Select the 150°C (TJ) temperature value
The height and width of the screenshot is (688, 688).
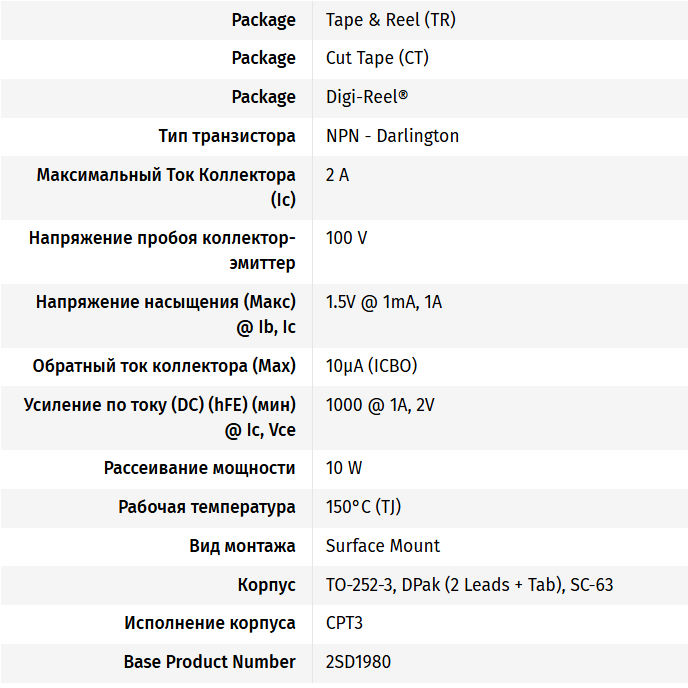tap(363, 507)
